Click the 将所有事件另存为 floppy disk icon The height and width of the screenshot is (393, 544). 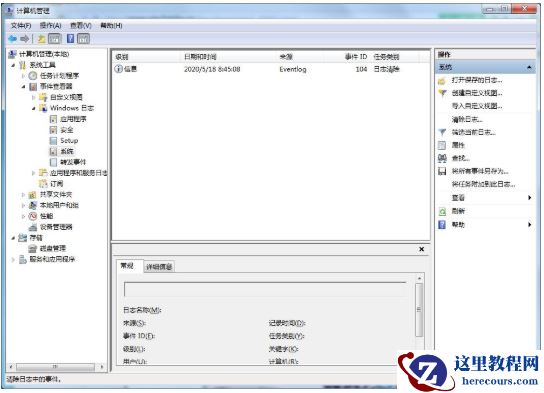coord(442,171)
